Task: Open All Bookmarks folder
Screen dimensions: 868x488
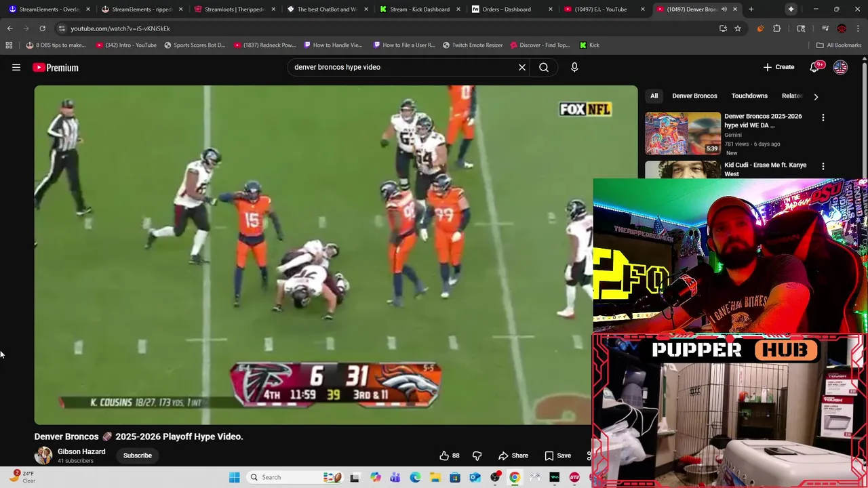Action: 839,45
